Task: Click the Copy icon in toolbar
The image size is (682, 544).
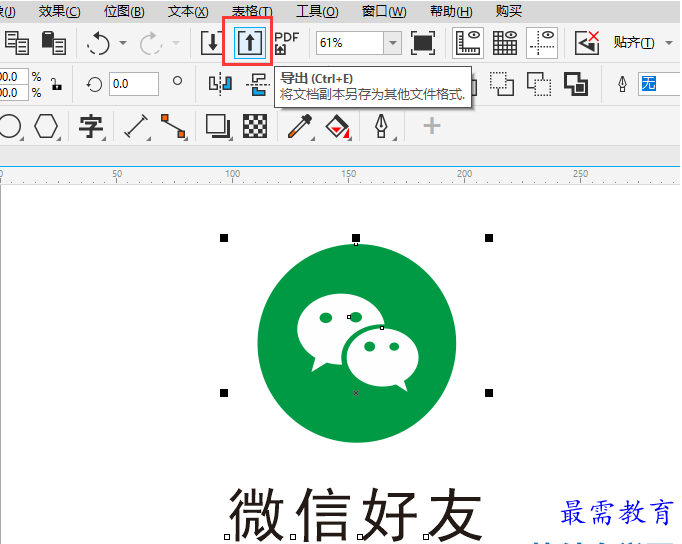Action: [x=17, y=43]
